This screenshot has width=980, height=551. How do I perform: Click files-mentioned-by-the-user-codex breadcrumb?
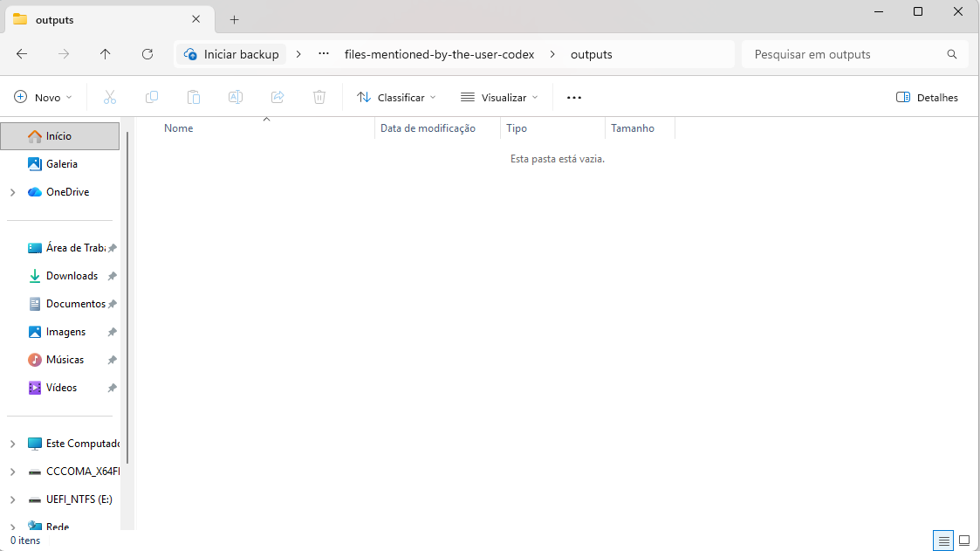pyautogui.click(x=439, y=54)
